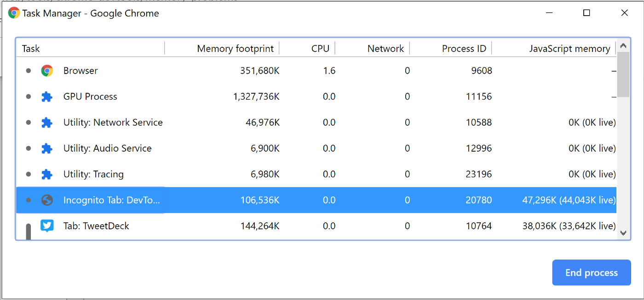644x300 pixels.
Task: Select the Tab: TweetDeck row
Action: pos(316,226)
